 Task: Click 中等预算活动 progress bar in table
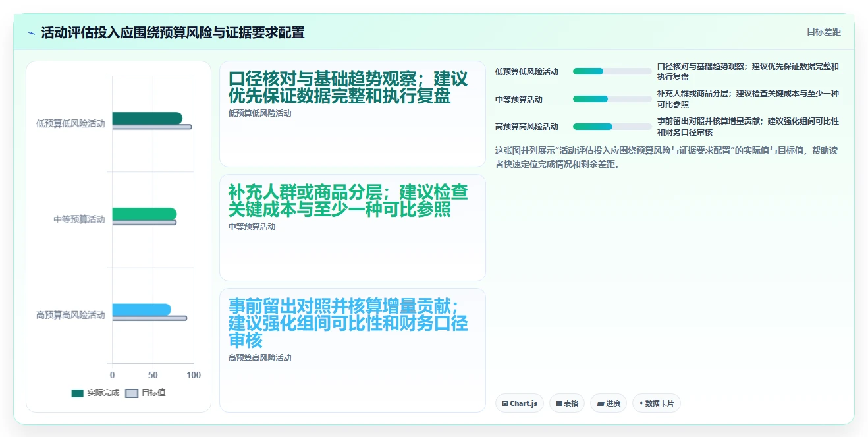(612, 99)
